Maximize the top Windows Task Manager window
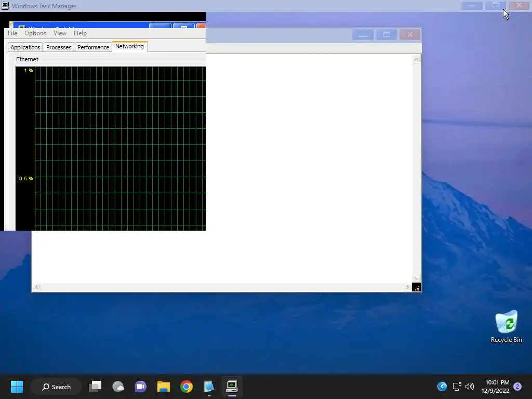This screenshot has width=532, height=399. click(x=495, y=5)
